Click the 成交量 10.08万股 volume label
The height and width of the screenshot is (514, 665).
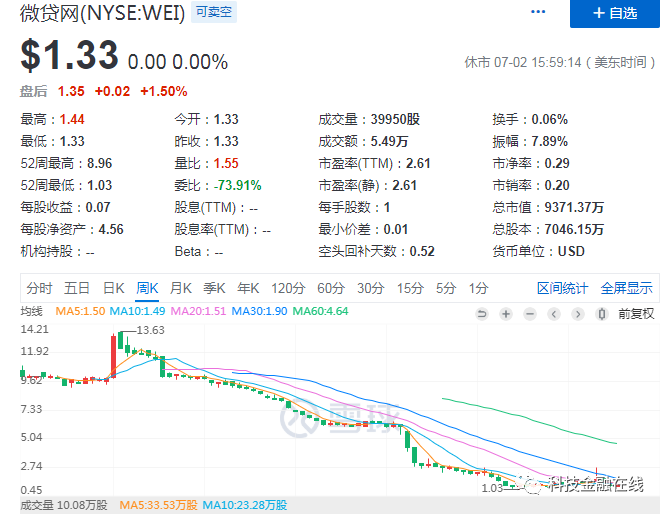pos(64,505)
